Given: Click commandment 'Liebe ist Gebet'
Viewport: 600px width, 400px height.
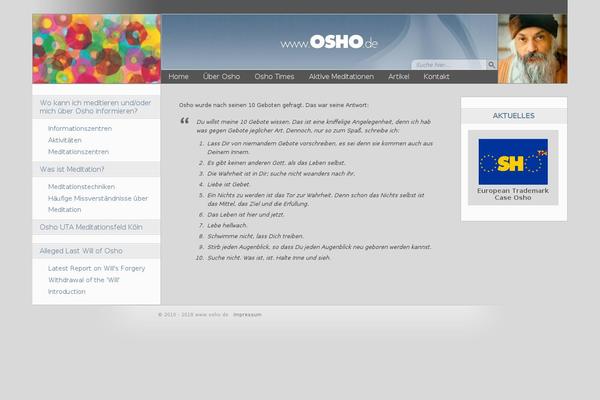Looking at the screenshot, I should click(228, 184).
